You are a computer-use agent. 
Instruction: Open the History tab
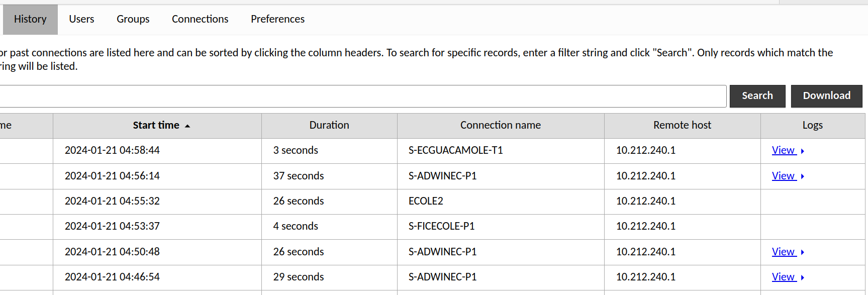pos(30,19)
